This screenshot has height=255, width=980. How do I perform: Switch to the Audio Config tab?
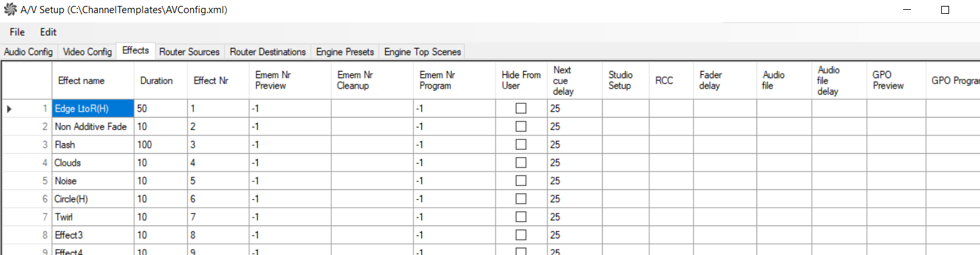pos(28,52)
